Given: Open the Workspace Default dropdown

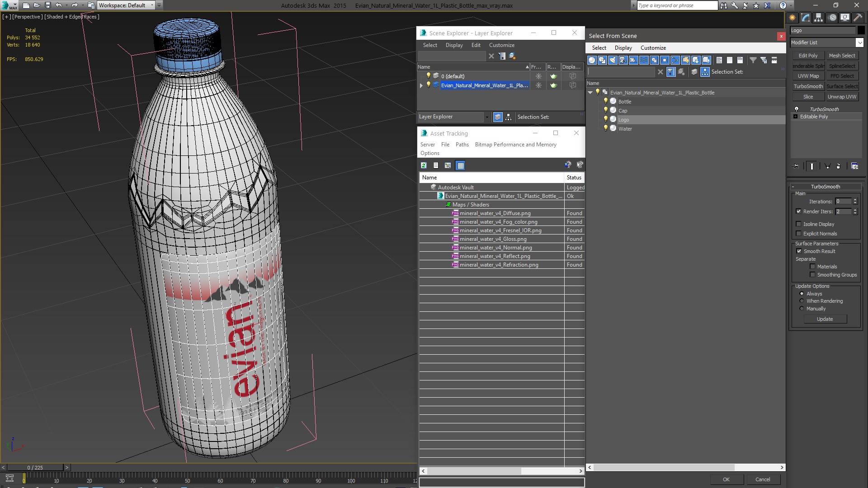Looking at the screenshot, I should (x=152, y=5).
